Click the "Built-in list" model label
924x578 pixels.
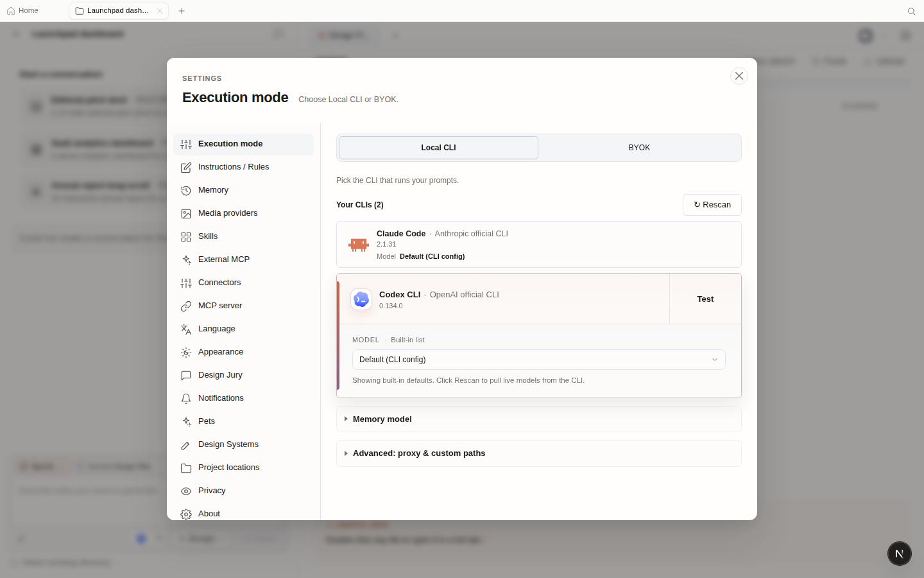point(407,340)
